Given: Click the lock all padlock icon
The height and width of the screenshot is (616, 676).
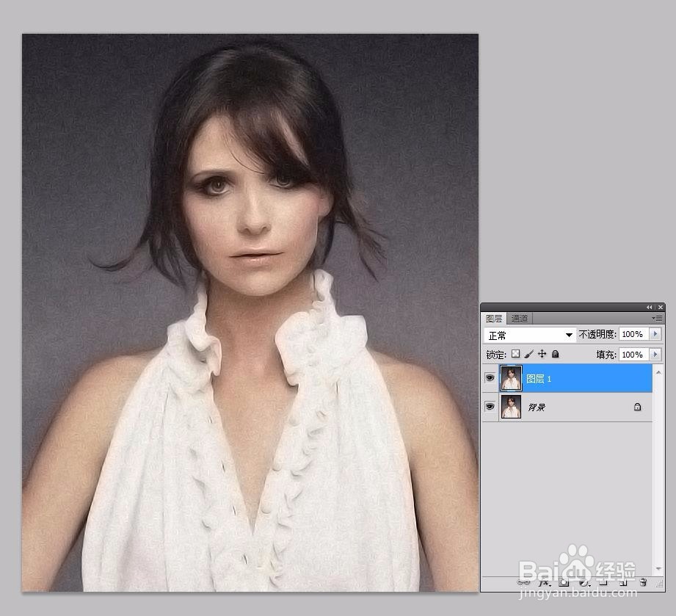Looking at the screenshot, I should point(556,354).
